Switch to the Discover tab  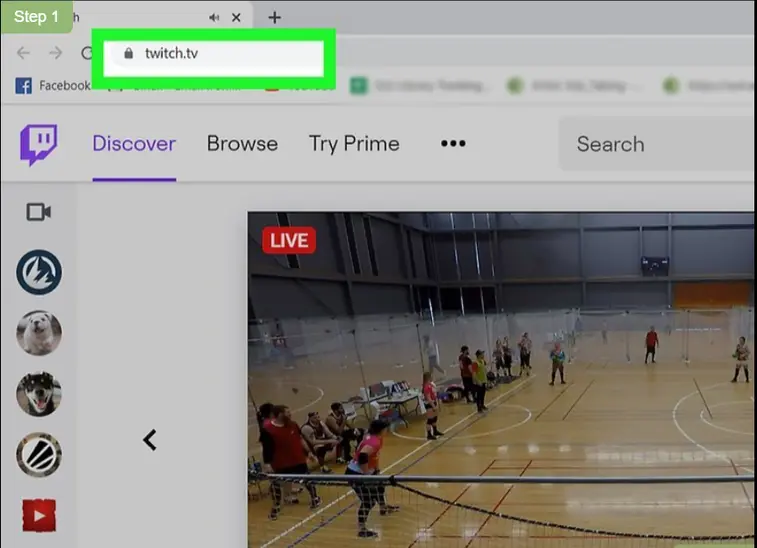[x=134, y=144]
